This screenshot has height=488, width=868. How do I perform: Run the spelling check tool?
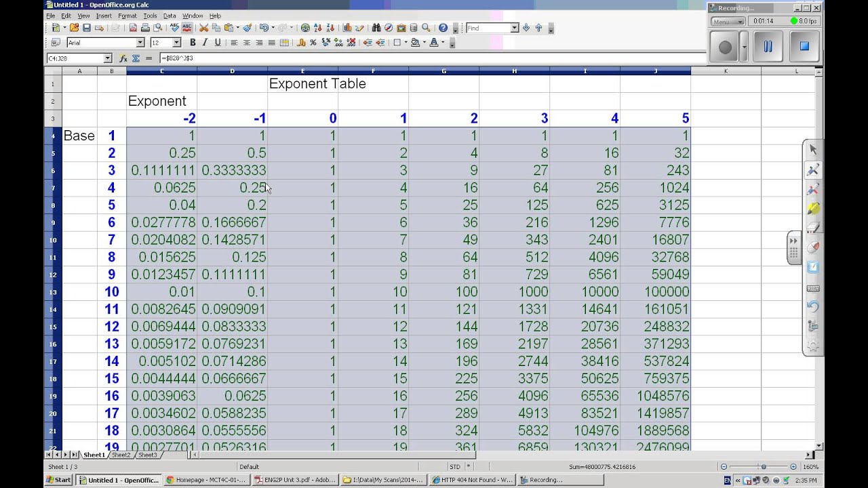[x=174, y=28]
